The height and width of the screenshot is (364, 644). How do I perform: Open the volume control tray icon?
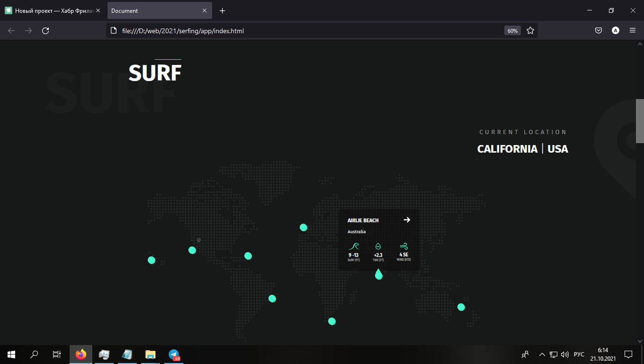coord(565,354)
